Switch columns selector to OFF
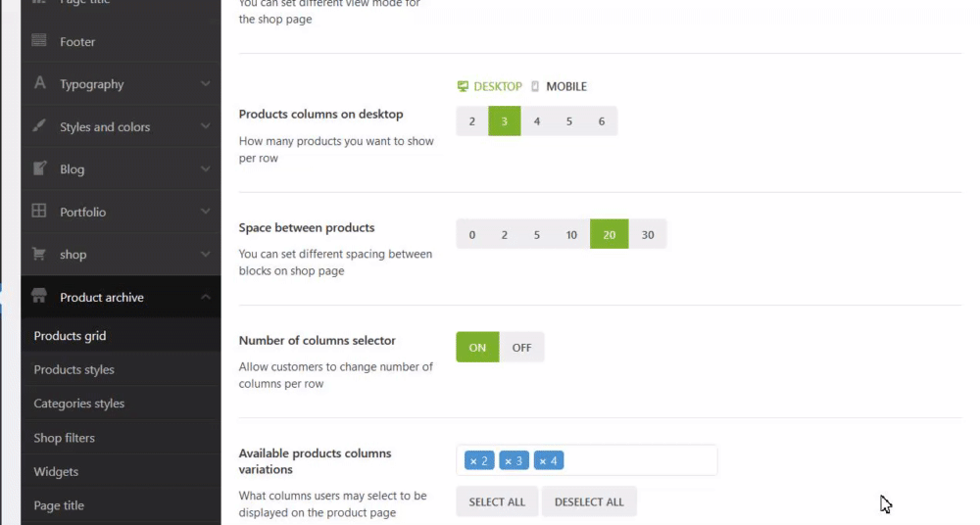Image resolution: width=980 pixels, height=525 pixels. (521, 347)
